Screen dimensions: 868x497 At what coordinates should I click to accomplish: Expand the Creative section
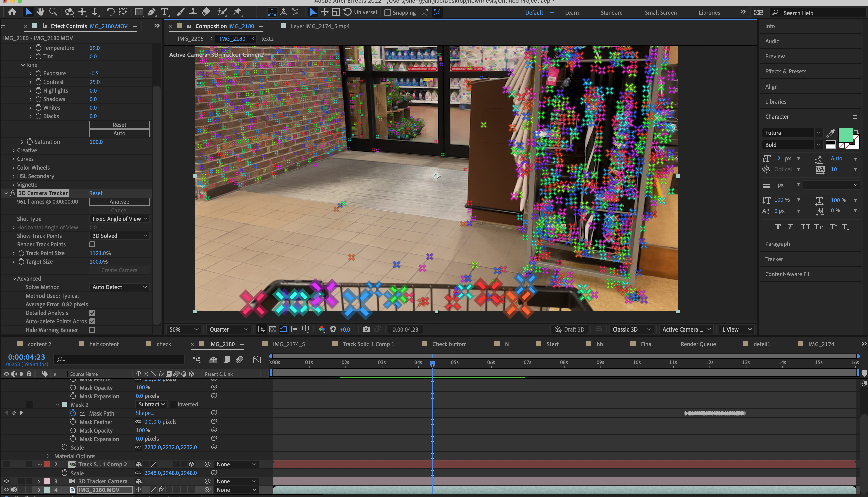[x=13, y=150]
